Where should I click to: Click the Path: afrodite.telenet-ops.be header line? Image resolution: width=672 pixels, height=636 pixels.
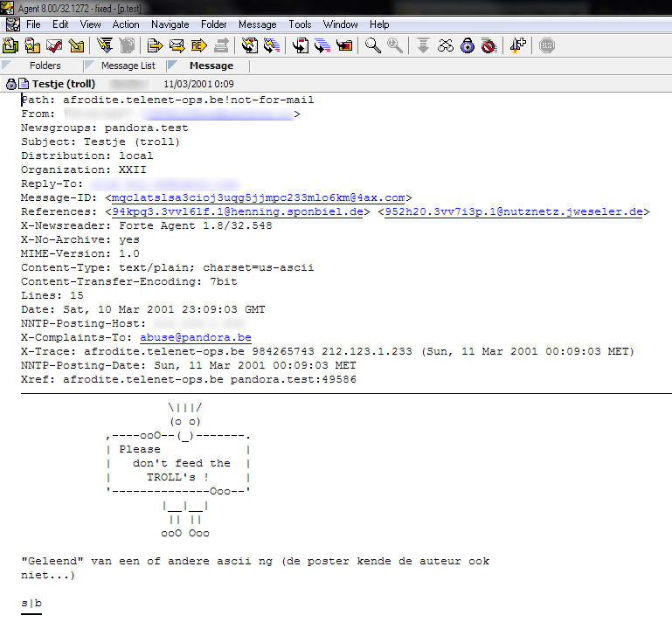pos(168,100)
